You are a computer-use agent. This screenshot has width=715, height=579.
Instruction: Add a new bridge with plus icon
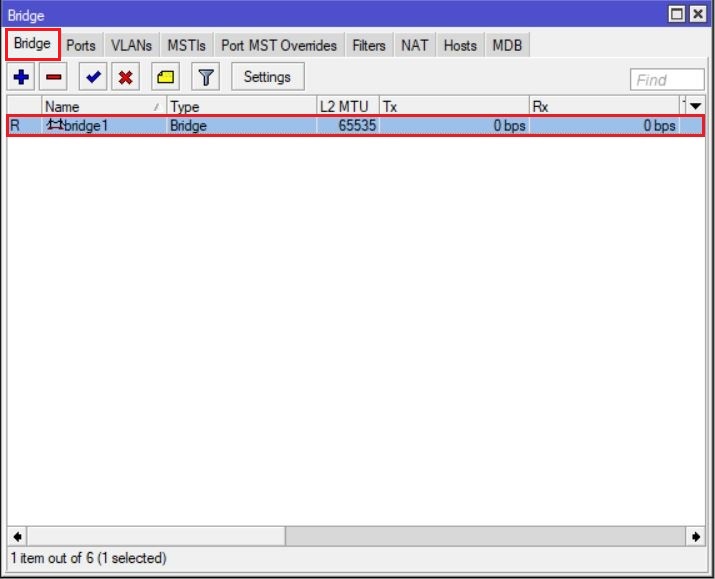click(x=21, y=77)
